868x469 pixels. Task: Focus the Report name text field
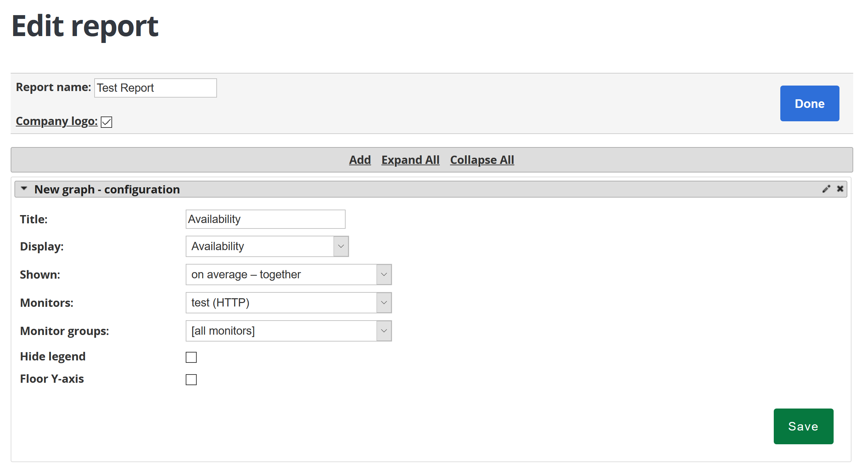(x=155, y=88)
